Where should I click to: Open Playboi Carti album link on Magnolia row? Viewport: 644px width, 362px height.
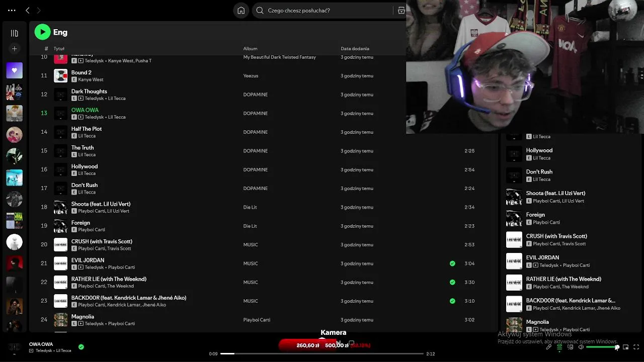257,320
